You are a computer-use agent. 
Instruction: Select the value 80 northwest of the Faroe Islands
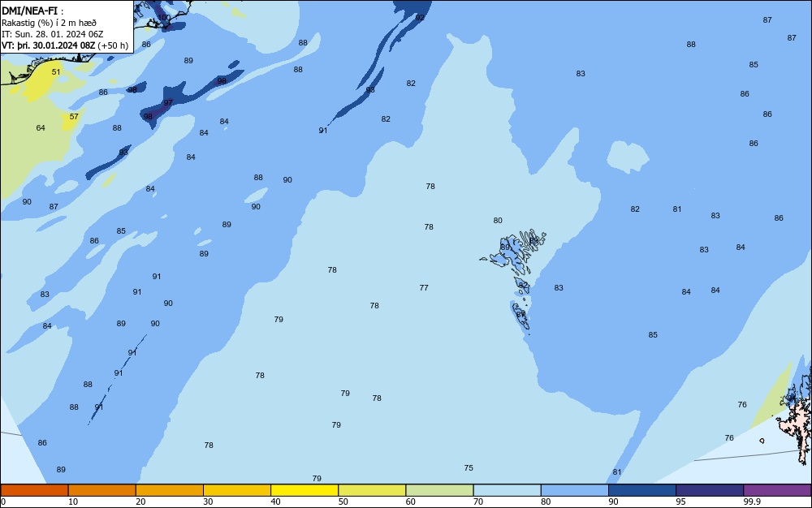pos(498,221)
